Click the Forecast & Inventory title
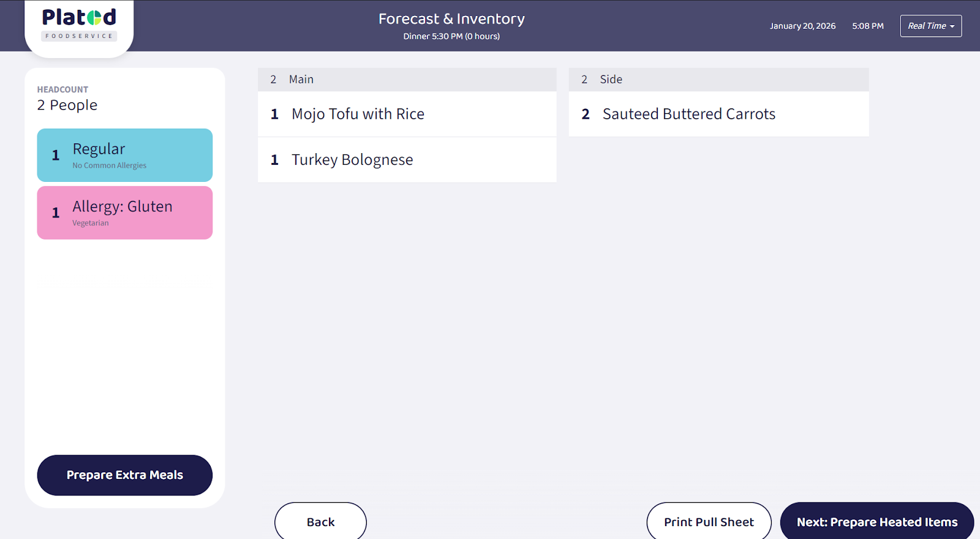Screen dimensions: 980x539 tap(451, 19)
